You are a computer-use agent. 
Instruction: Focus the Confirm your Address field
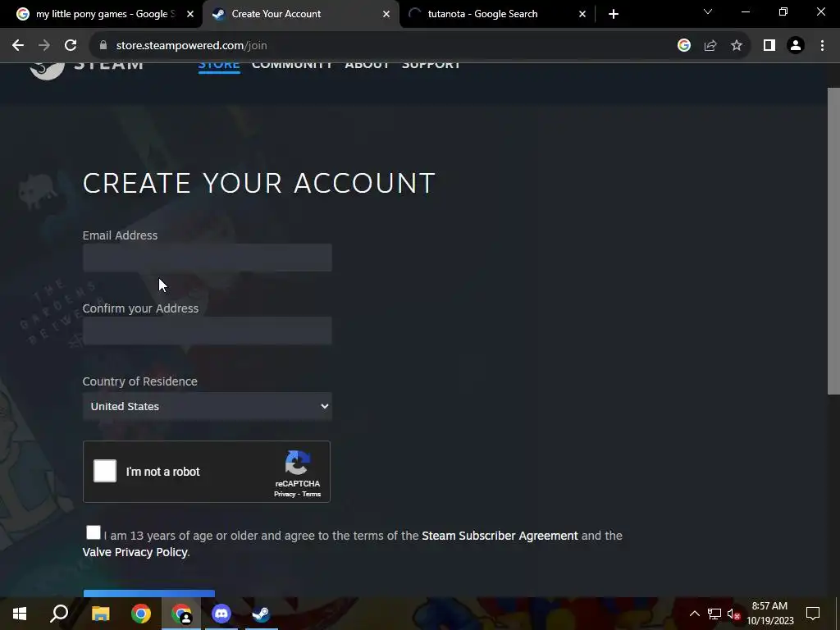(x=208, y=331)
